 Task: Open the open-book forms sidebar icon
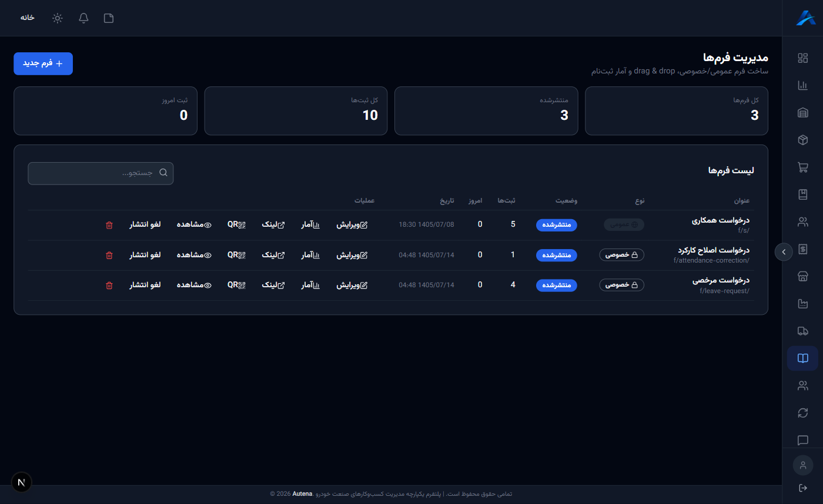click(802, 358)
